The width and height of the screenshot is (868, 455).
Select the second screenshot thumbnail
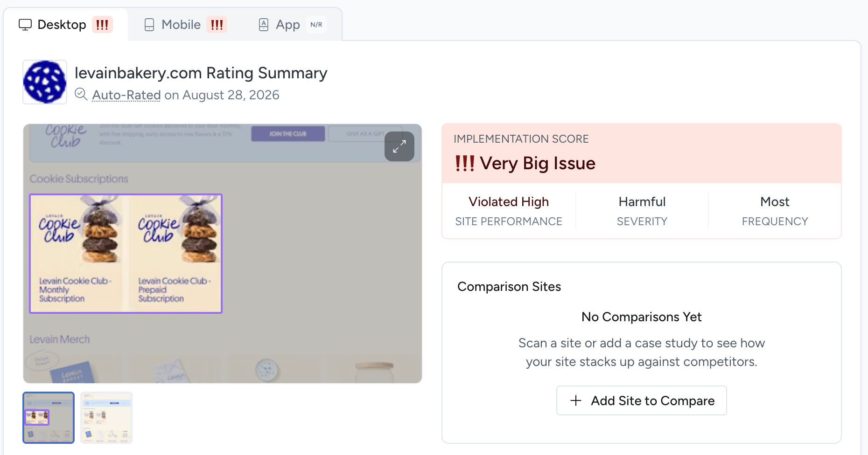(x=106, y=417)
